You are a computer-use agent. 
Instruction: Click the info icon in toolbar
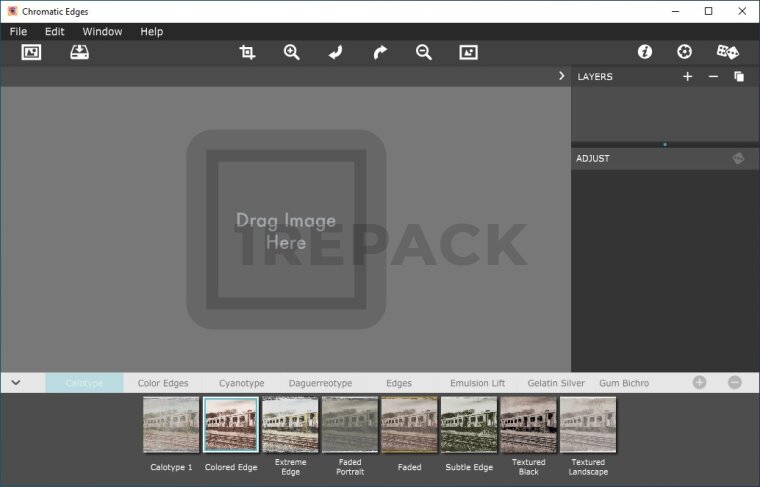pos(645,52)
